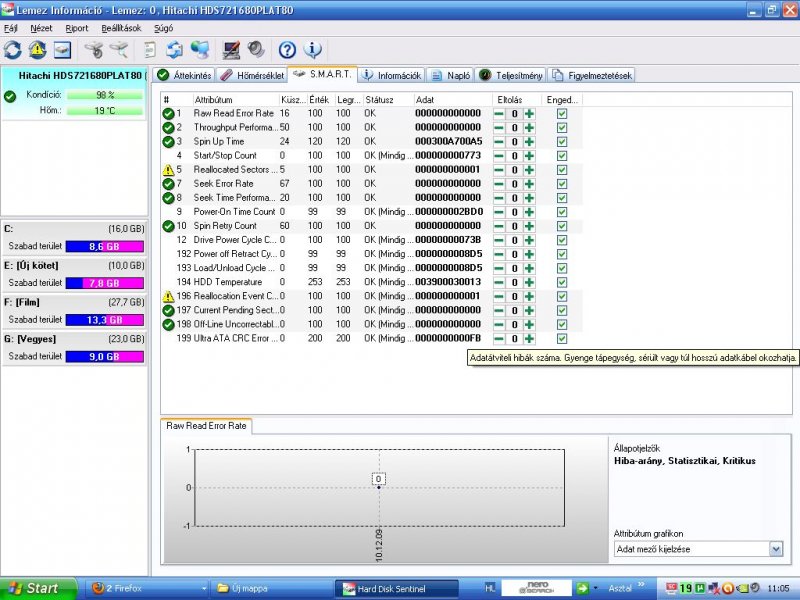The width and height of the screenshot is (800, 600).
Task: Click the network disconnected tray icon
Action: 714,588
